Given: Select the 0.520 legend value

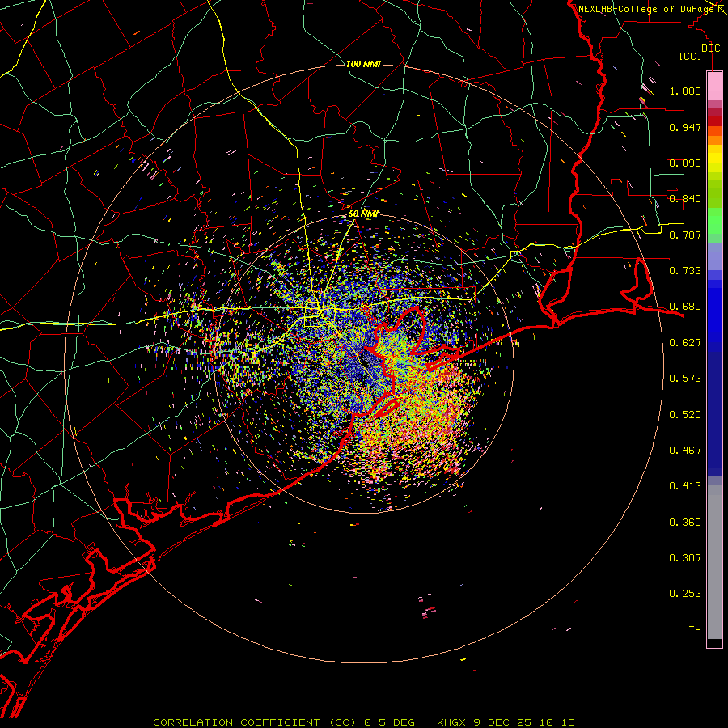Looking at the screenshot, I should (685, 415).
